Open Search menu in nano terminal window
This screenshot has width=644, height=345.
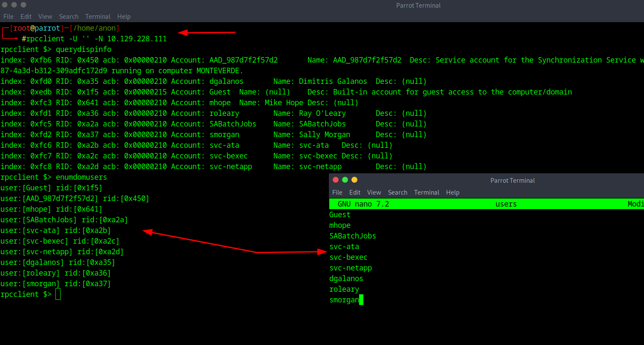[x=397, y=193]
